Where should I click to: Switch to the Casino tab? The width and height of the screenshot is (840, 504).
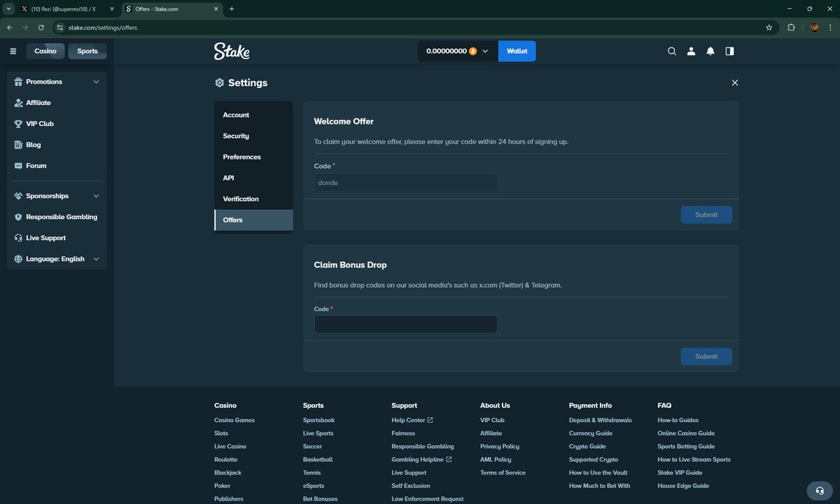tap(45, 51)
